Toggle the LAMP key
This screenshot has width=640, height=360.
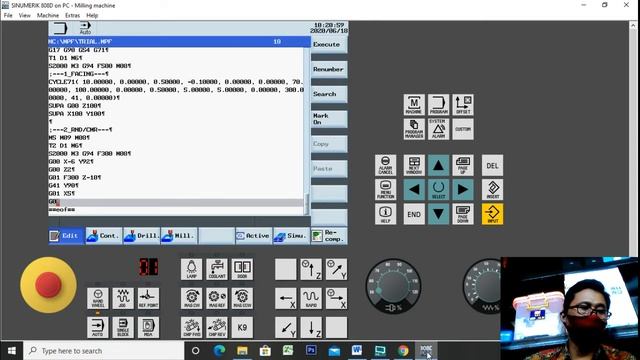pos(191,269)
